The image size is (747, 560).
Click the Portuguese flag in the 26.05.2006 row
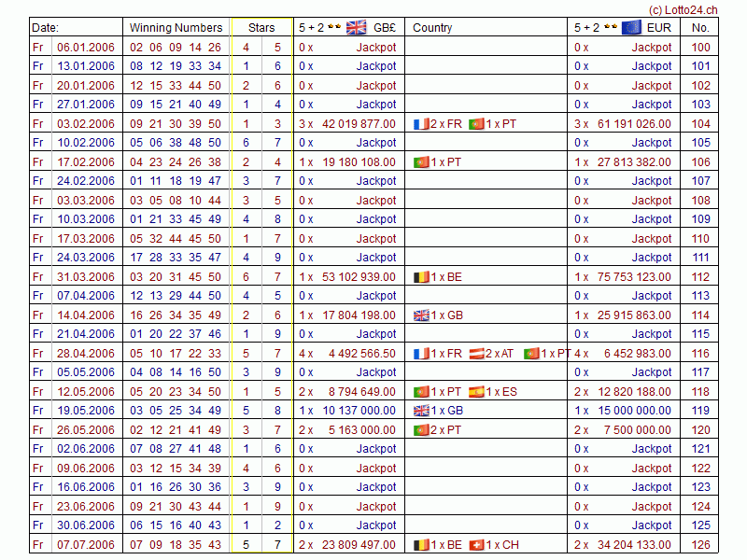[x=420, y=430]
